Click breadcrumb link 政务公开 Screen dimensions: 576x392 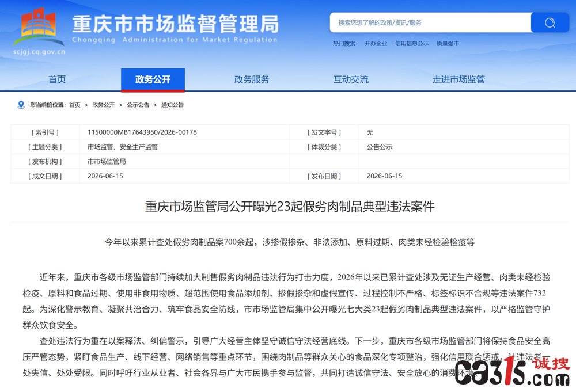point(104,105)
